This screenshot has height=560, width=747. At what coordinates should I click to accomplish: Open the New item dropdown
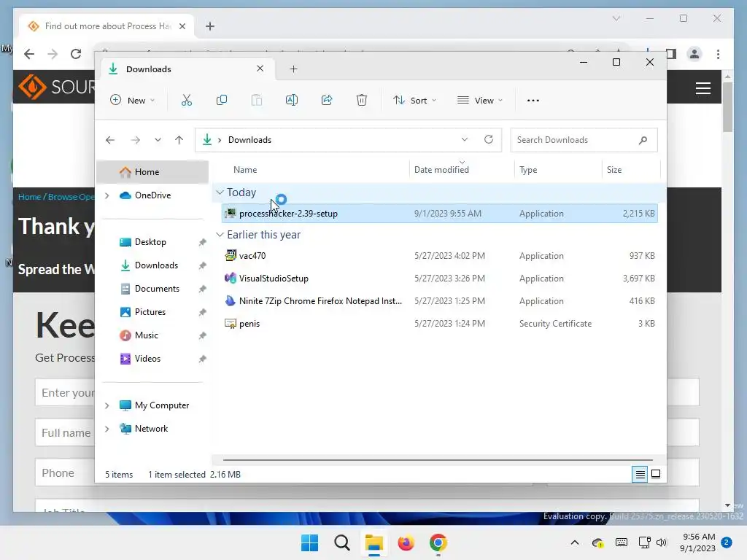point(133,101)
